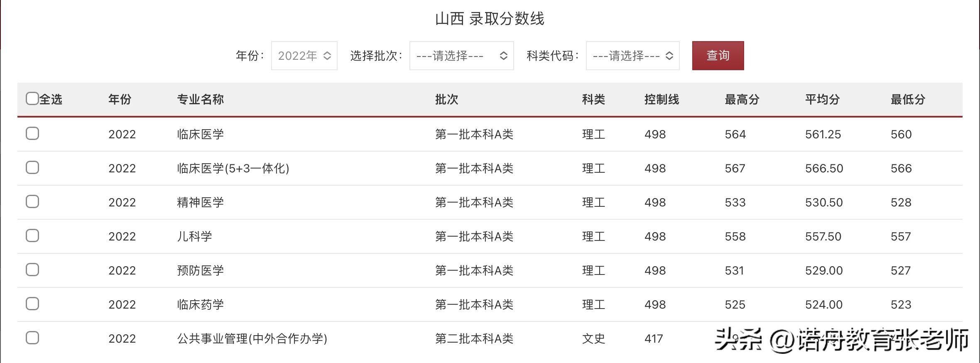Click the 专业名称 column header
980x363 pixels.
coord(201,100)
